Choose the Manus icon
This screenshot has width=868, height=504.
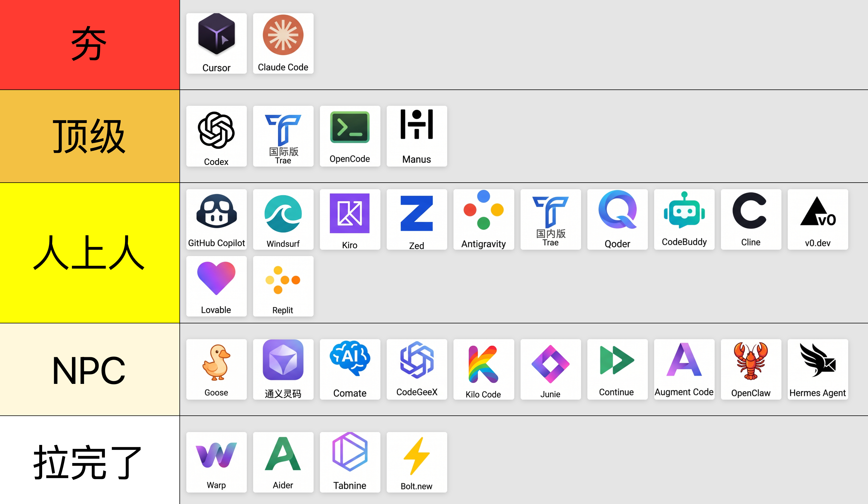[417, 136]
